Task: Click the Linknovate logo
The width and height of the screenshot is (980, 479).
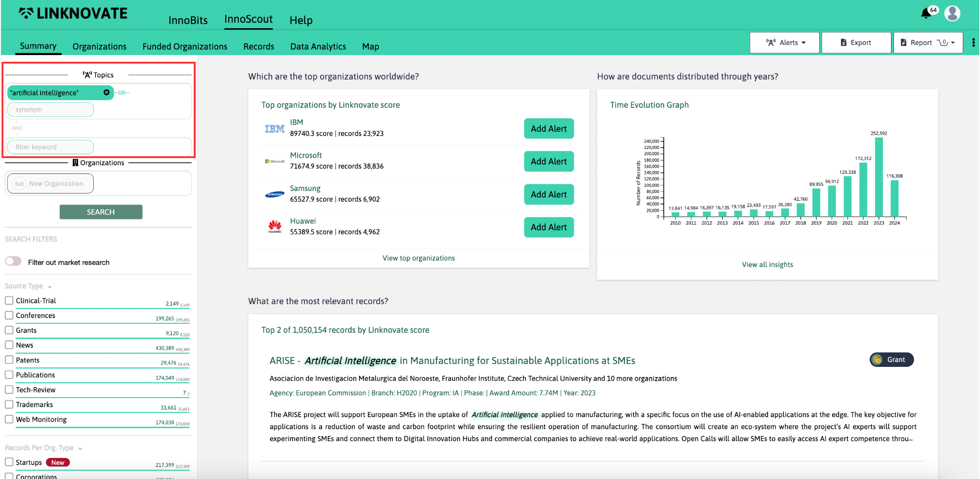Action: point(73,13)
